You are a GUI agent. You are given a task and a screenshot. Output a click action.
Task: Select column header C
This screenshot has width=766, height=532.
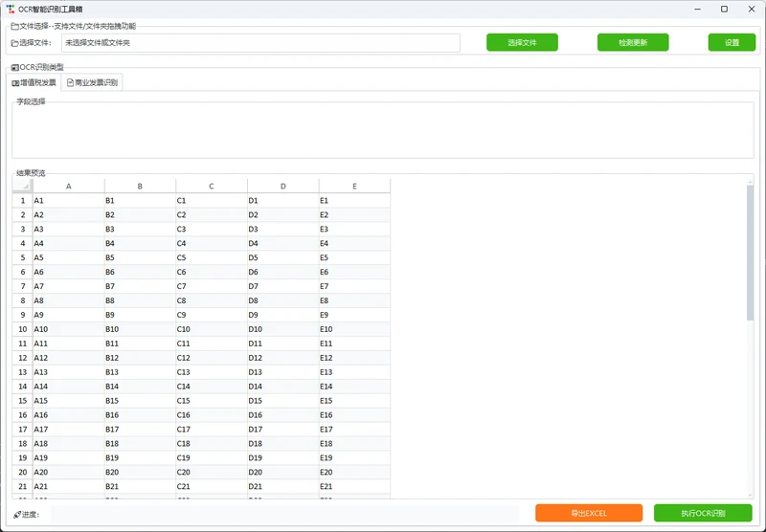212,186
